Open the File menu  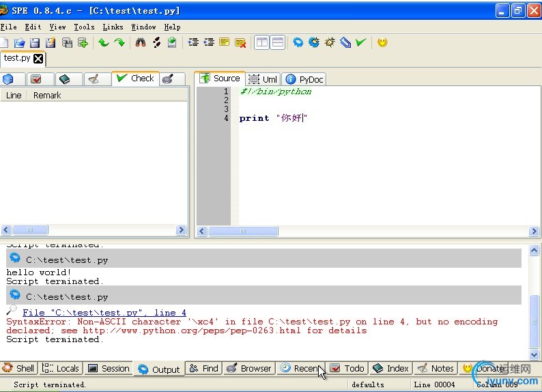(9, 27)
